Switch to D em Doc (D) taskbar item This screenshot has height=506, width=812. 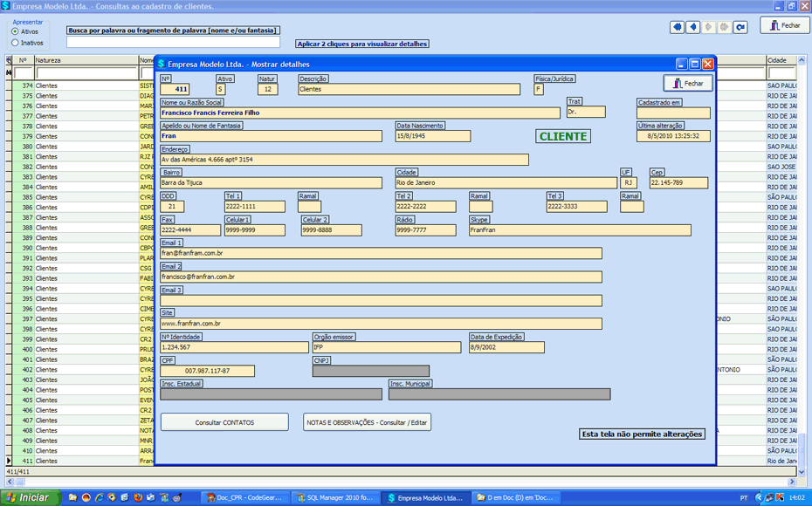(x=516, y=498)
